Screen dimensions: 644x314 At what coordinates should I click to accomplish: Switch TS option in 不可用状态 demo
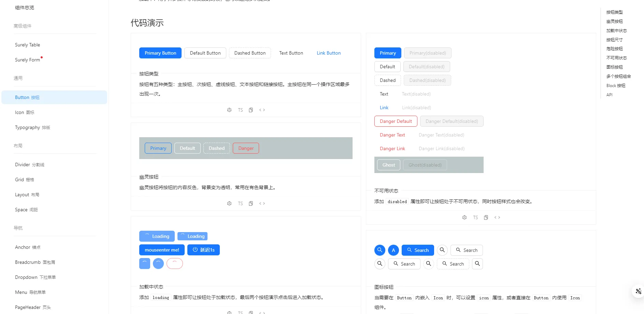(475, 217)
